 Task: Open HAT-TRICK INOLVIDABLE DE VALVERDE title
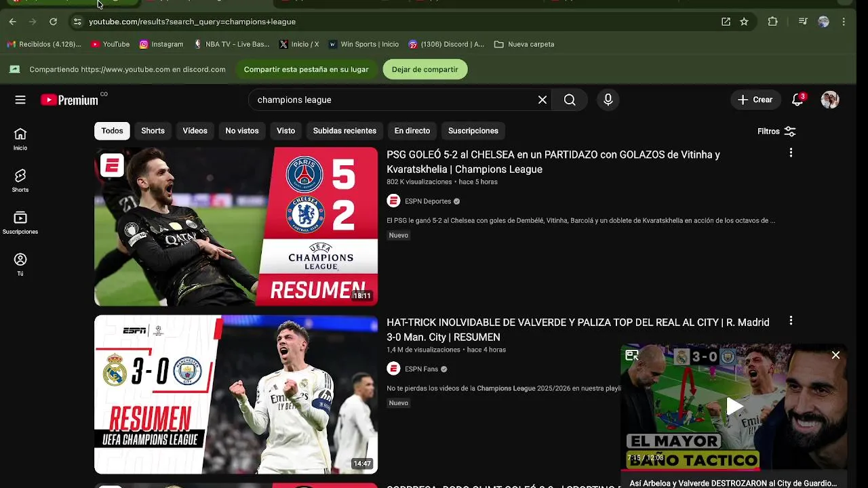pyautogui.click(x=578, y=329)
